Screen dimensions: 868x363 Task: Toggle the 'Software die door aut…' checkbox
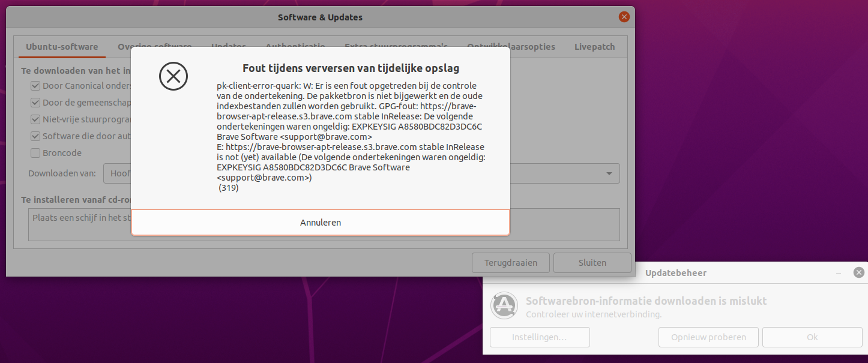tap(35, 136)
